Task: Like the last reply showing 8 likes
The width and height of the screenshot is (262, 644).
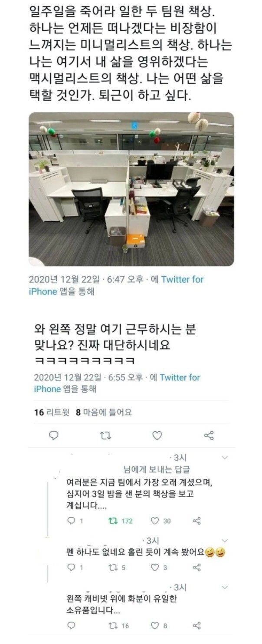Action: click(154, 625)
